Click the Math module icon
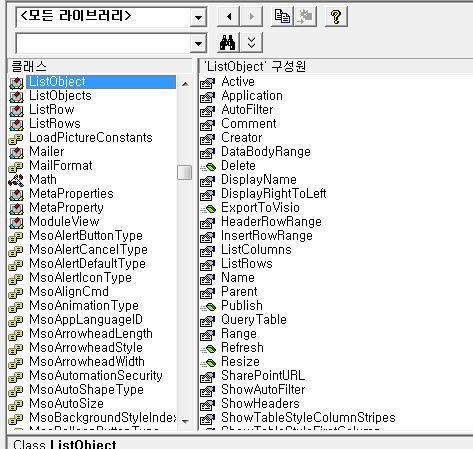 click(x=16, y=180)
